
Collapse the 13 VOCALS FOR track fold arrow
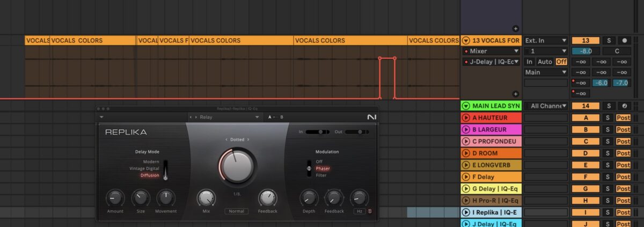466,40
